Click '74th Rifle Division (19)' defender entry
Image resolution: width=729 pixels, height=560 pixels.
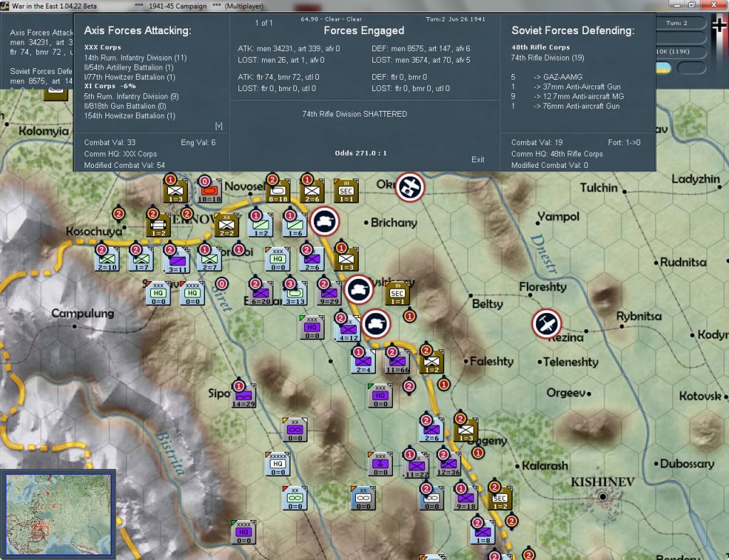(547, 58)
